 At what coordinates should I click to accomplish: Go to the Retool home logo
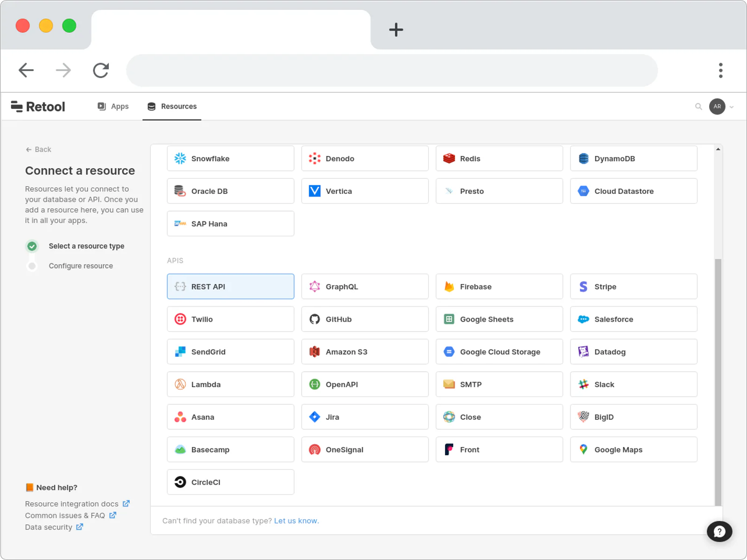(x=38, y=106)
